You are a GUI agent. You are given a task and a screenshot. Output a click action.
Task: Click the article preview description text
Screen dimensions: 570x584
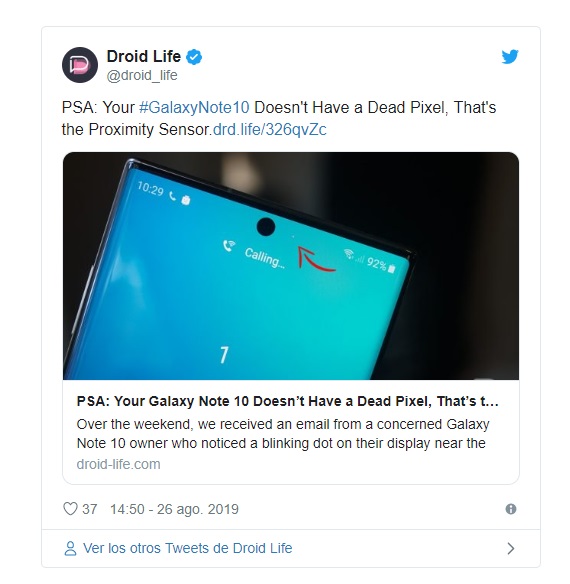(283, 434)
